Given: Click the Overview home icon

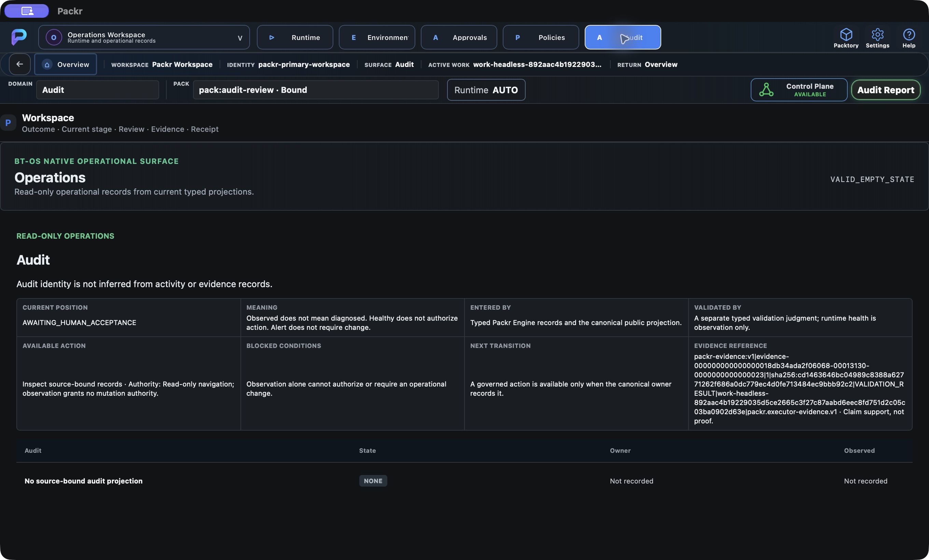Looking at the screenshot, I should coord(47,65).
